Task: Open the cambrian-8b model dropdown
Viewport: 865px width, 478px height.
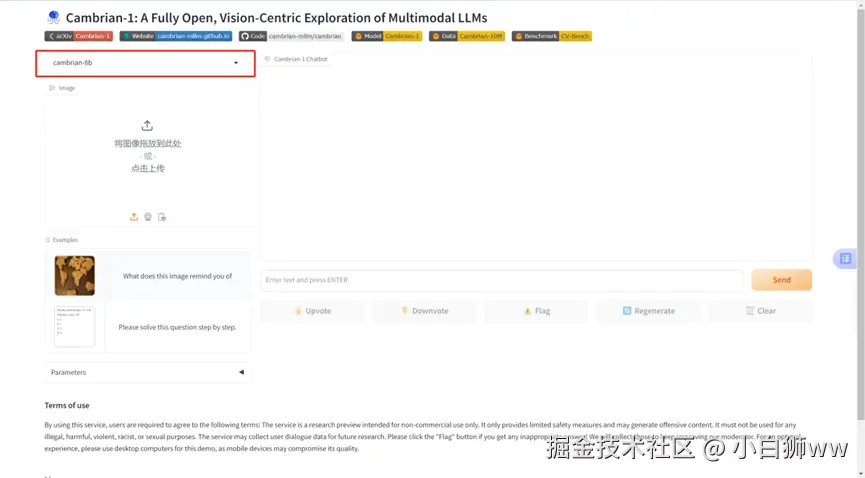Action: pos(146,63)
